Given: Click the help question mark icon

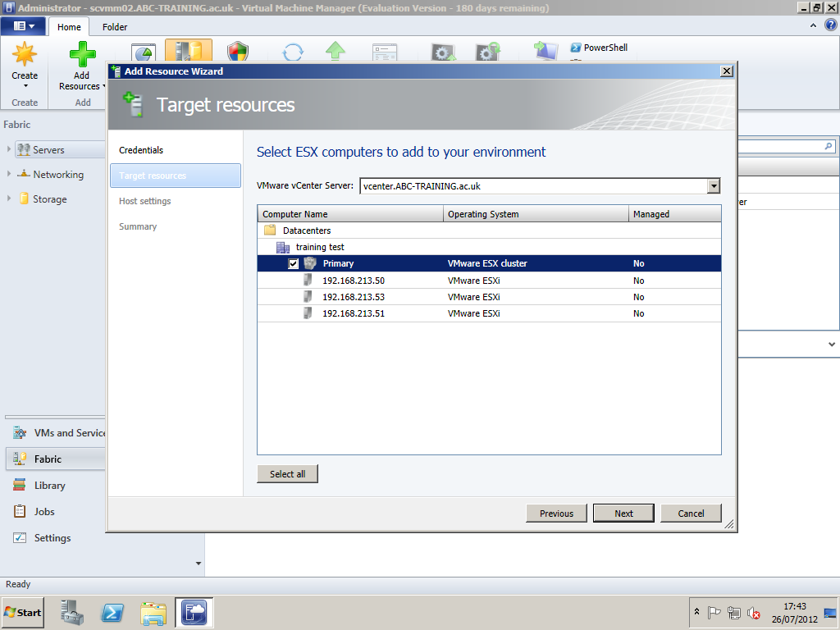Looking at the screenshot, I should click(x=830, y=25).
